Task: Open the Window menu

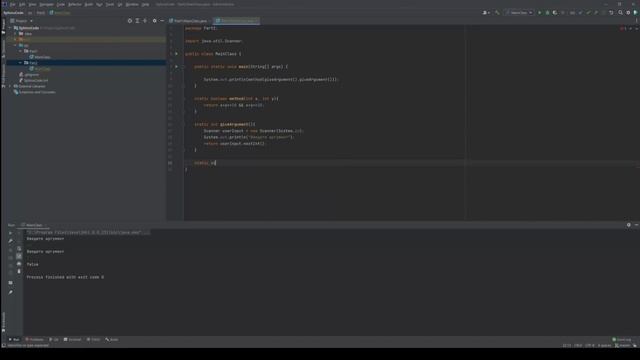Action: pos(132,4)
